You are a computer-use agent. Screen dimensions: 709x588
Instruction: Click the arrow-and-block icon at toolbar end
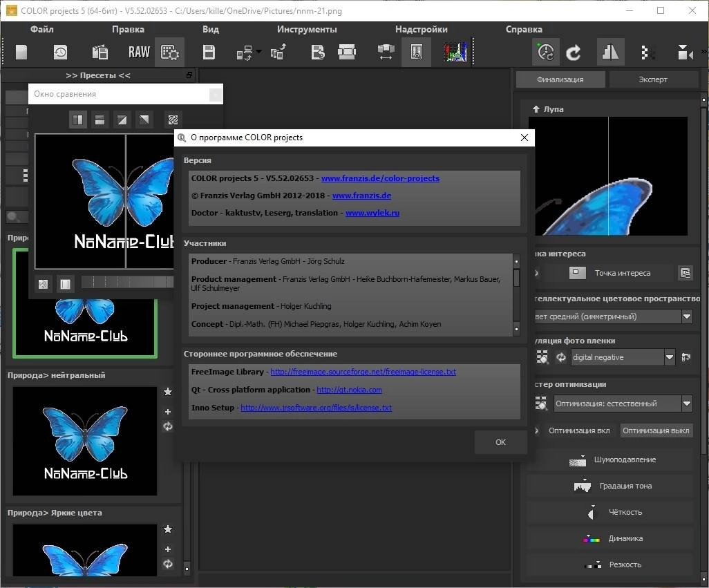tap(685, 53)
